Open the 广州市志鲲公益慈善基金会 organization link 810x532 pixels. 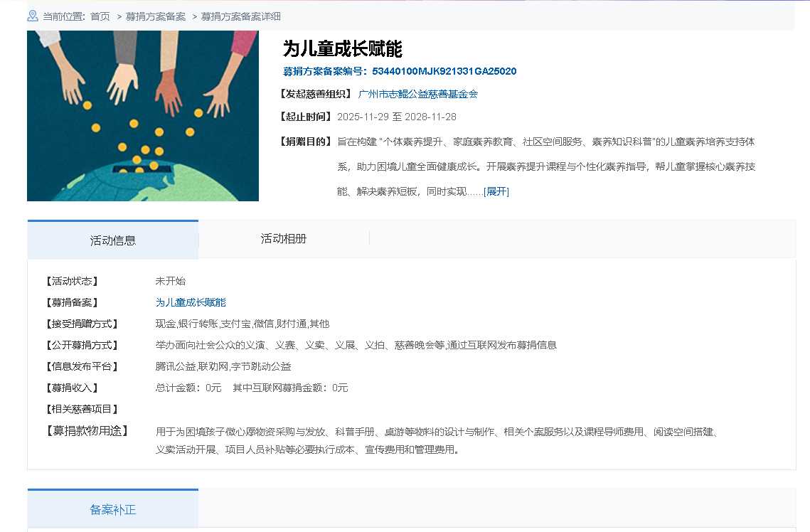[x=418, y=94]
